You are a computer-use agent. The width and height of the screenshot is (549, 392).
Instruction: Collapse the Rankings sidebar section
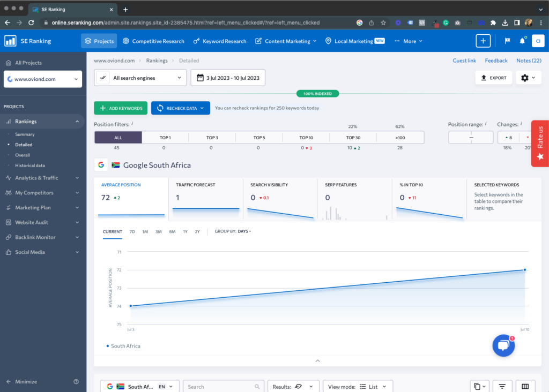[77, 122]
